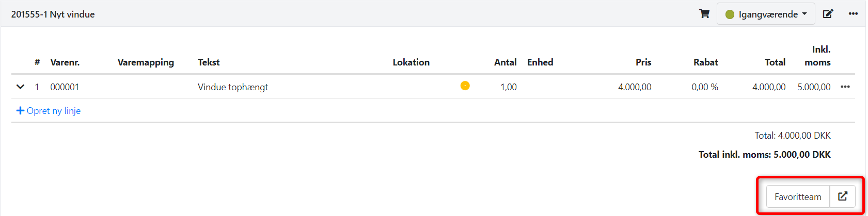Click the 'Lokation' column header
This screenshot has height=216, width=868.
(411, 62)
